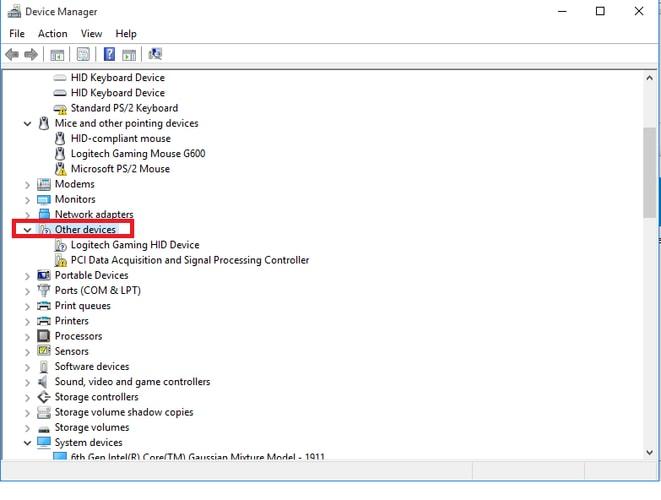661x500 pixels.
Task: Maximize the Device Manager window
Action: point(600,11)
